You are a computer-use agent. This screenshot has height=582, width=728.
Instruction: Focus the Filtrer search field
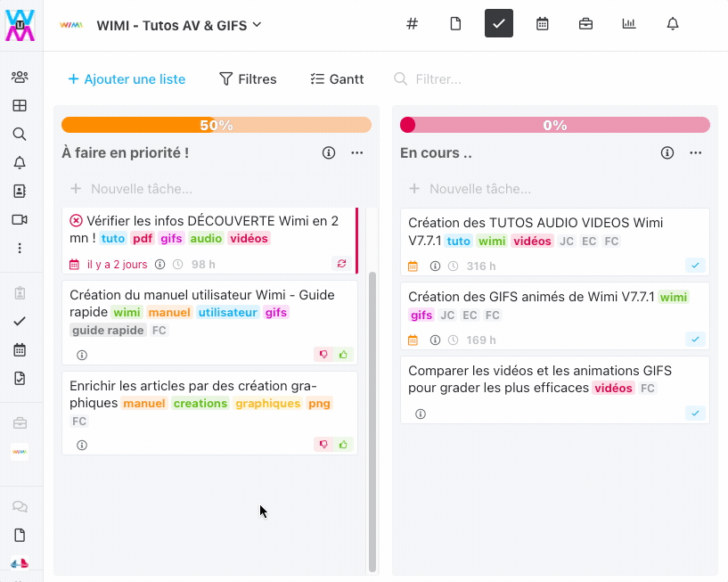tap(438, 79)
